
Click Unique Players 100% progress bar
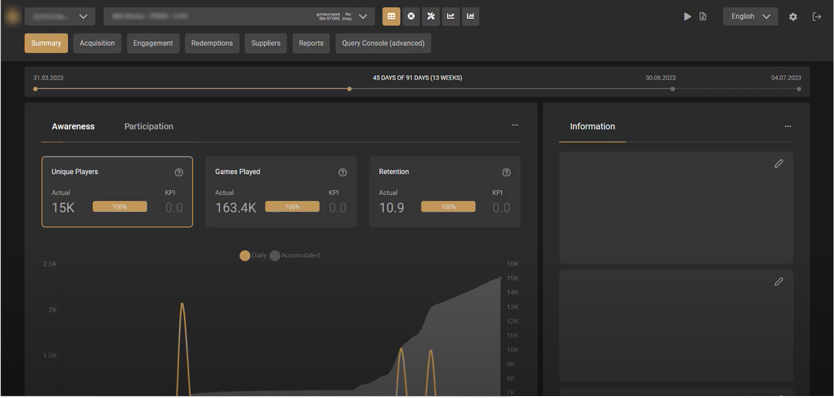[x=120, y=206]
